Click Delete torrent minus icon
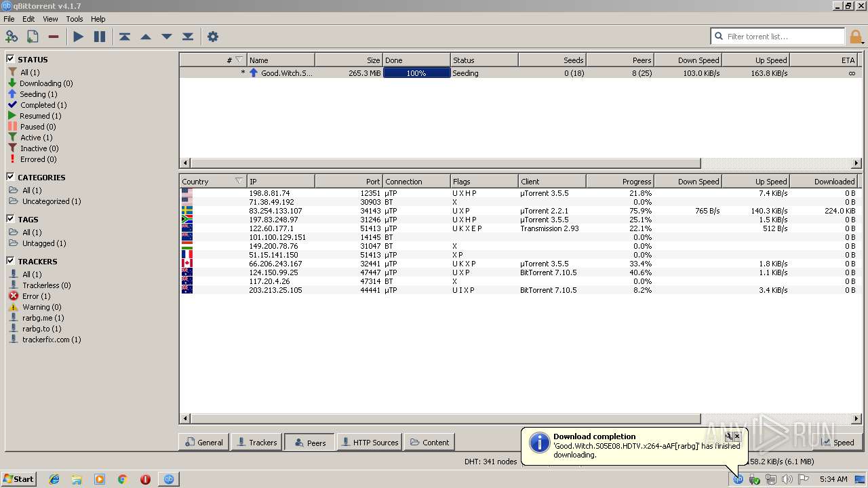This screenshot has height=488, width=868. coord(54,37)
